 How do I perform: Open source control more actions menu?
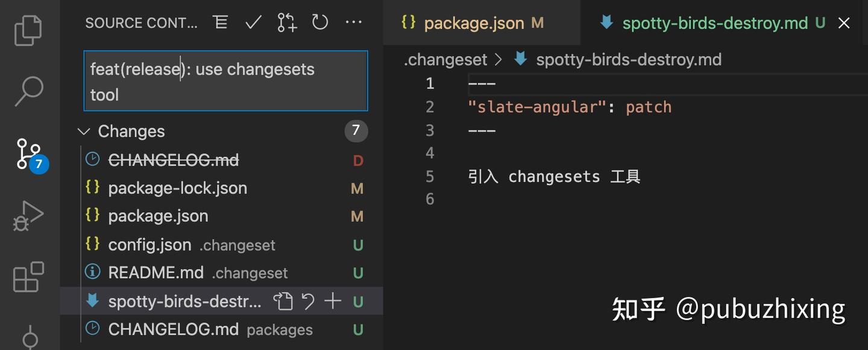tap(353, 23)
